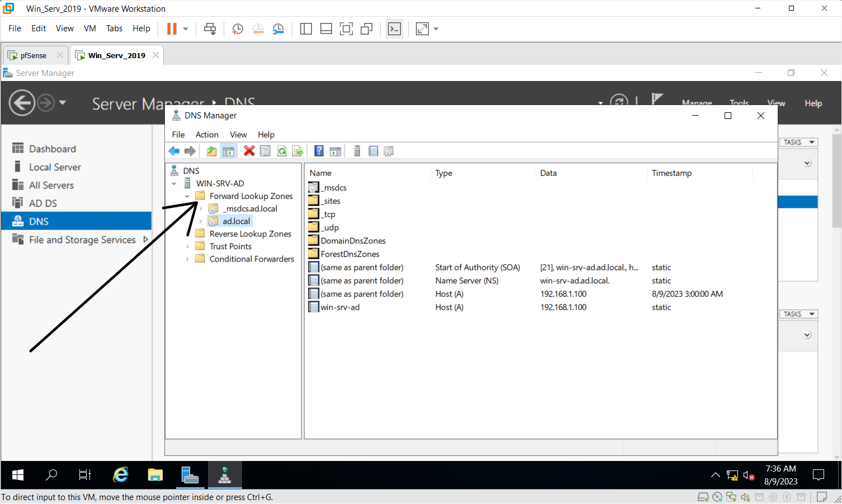
Task: Click the Forward arrow in DNS Manager toolbar
Action: click(x=190, y=151)
